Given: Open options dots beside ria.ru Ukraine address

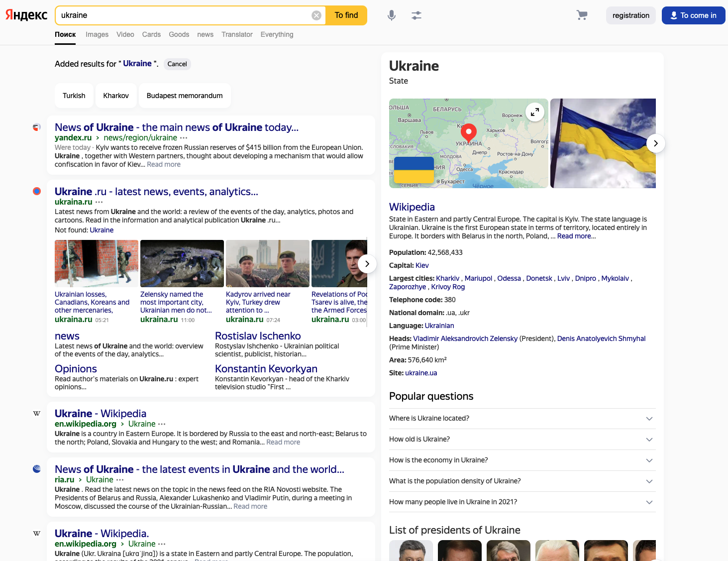Looking at the screenshot, I should (x=120, y=480).
